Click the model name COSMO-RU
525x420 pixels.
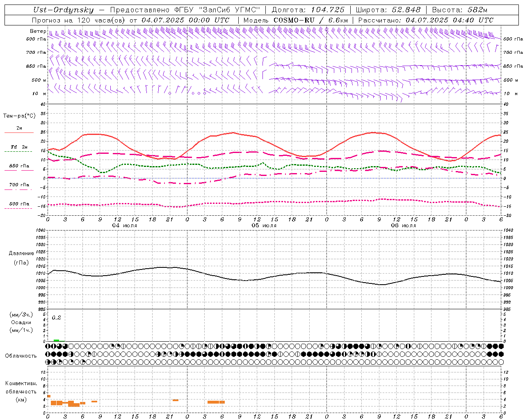(x=294, y=20)
